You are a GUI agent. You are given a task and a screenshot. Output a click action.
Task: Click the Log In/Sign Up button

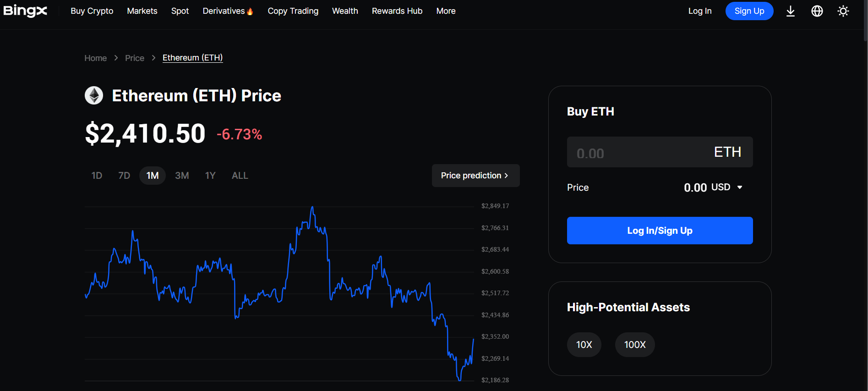tap(660, 231)
